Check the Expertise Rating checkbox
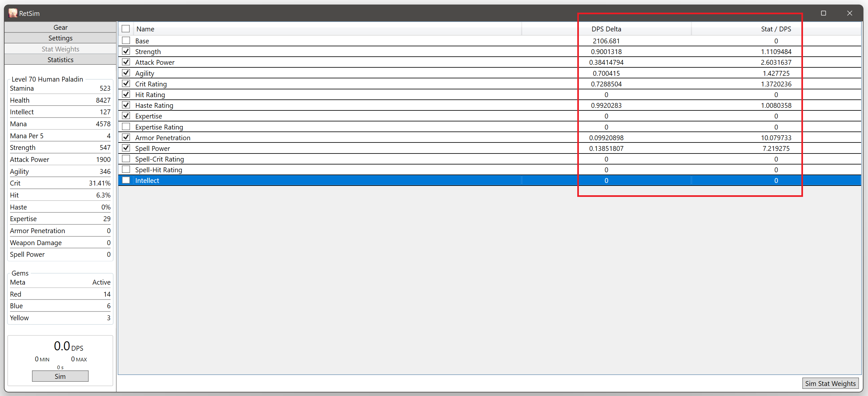The image size is (868, 396). coord(126,127)
